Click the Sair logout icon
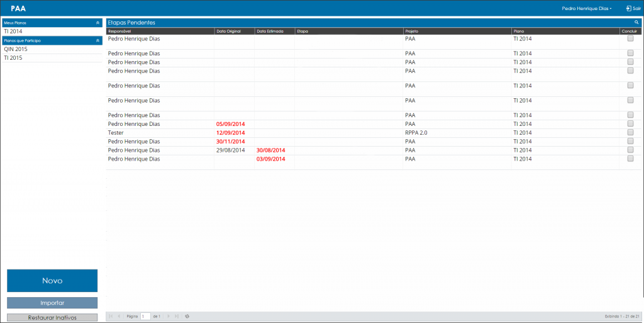 pos(628,8)
